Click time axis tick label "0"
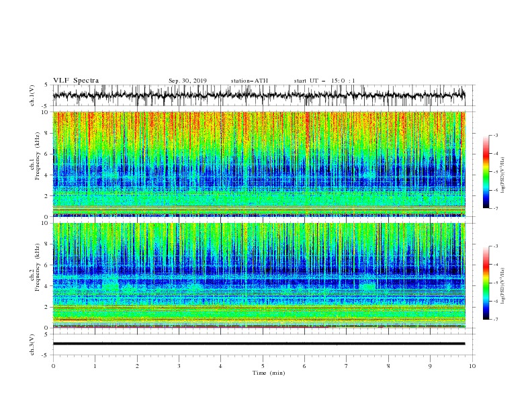 (x=53, y=366)
